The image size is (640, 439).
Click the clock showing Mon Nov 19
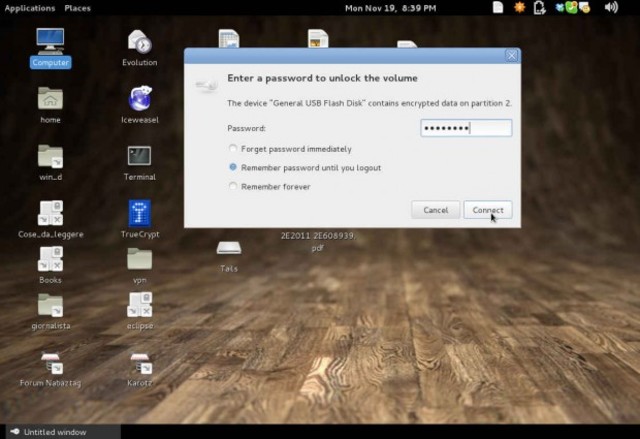(x=391, y=8)
